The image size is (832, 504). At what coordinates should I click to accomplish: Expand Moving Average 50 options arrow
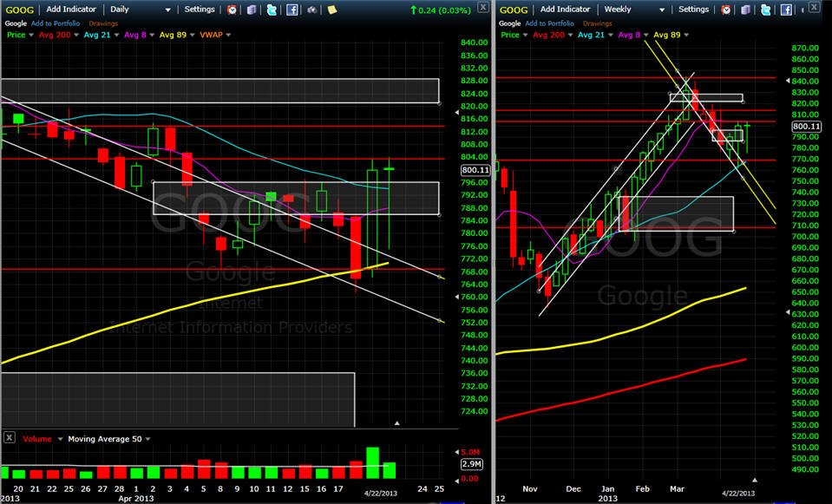(147, 439)
